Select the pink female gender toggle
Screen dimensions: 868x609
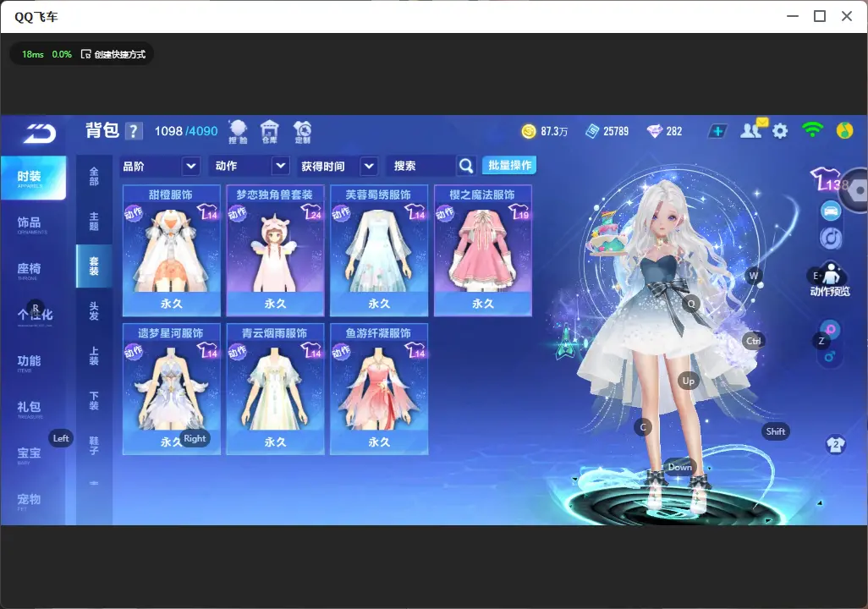tap(831, 329)
